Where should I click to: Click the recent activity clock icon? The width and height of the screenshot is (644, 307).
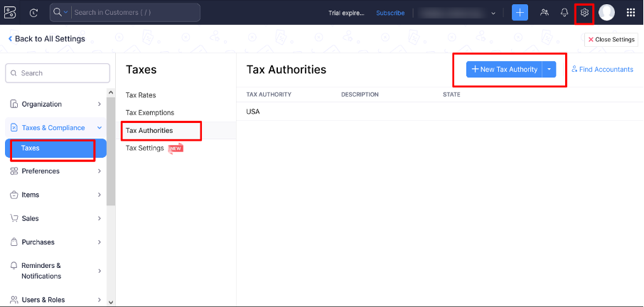34,13
